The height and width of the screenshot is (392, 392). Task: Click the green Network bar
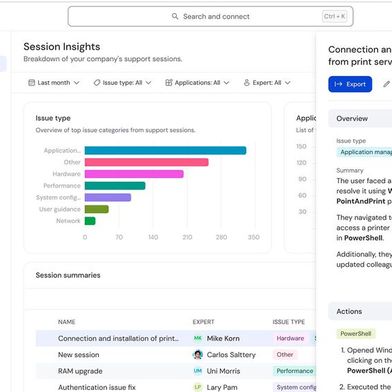pos(90,221)
